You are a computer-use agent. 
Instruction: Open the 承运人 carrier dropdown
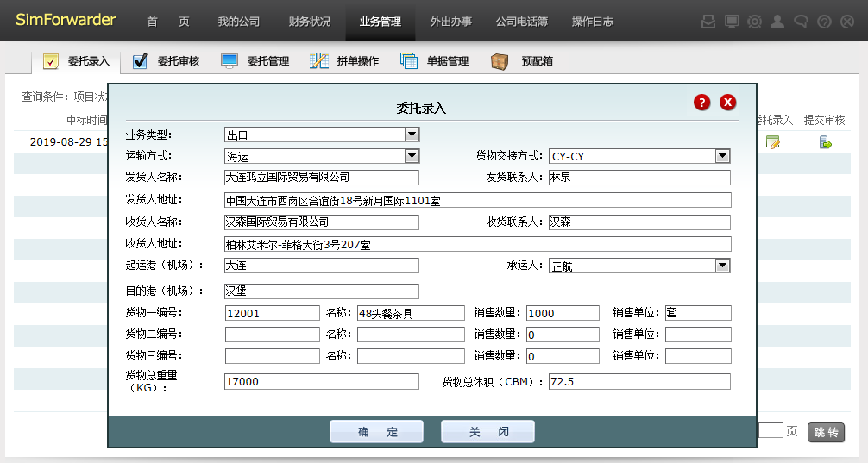pos(722,266)
